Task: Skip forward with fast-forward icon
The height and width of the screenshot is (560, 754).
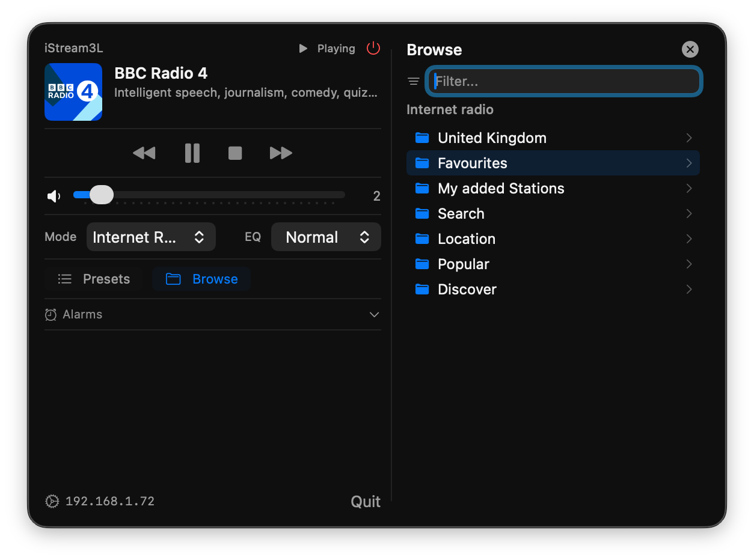Action: coord(281,153)
